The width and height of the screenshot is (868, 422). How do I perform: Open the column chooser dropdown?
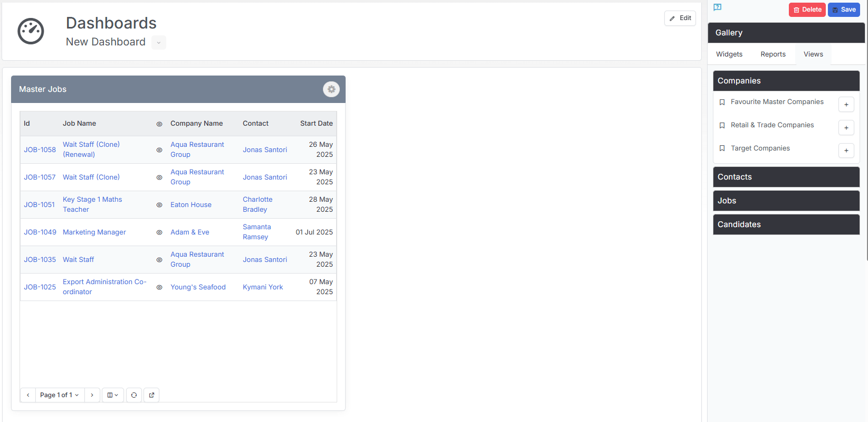pyautogui.click(x=113, y=395)
